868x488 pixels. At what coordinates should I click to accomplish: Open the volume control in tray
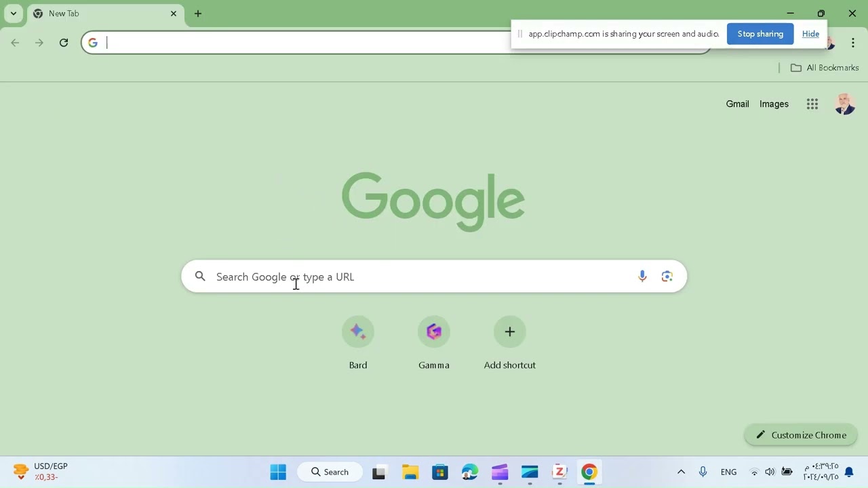pos(770,472)
